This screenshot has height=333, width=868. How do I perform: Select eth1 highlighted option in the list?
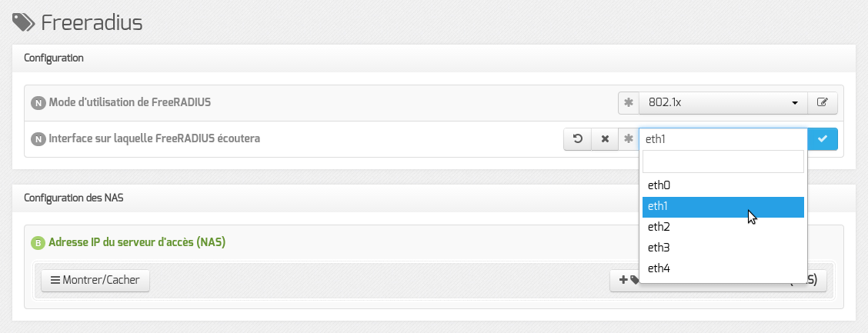pos(723,207)
